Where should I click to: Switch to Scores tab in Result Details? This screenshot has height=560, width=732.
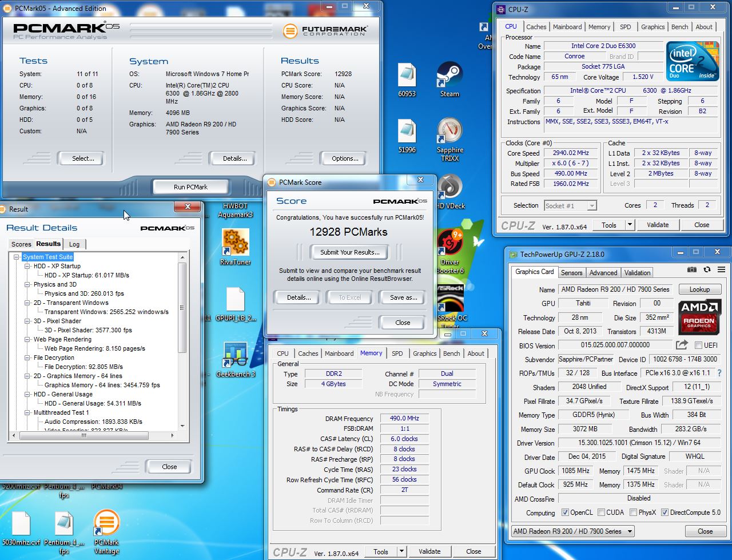21,244
